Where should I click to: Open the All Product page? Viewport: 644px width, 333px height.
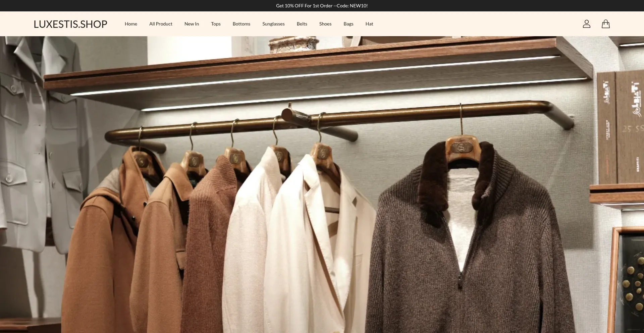coord(161,23)
